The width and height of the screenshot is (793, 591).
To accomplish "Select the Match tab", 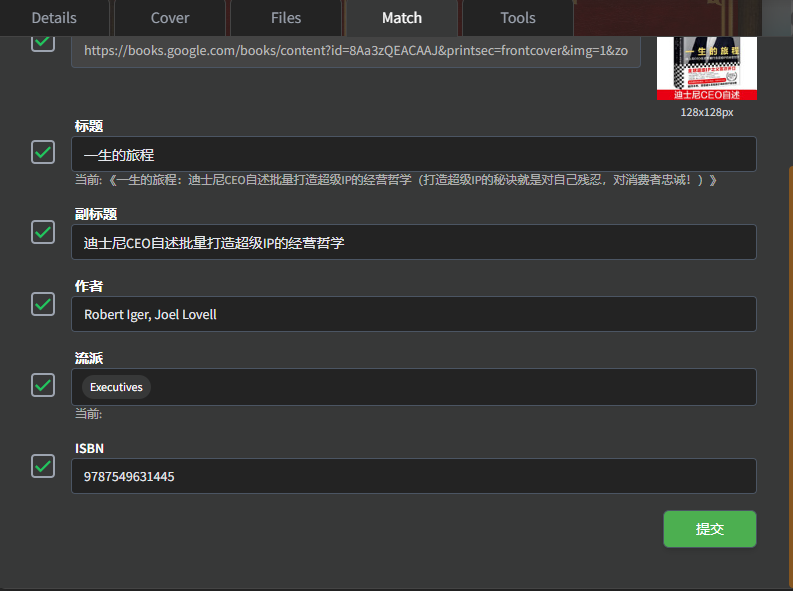I will pos(402,18).
